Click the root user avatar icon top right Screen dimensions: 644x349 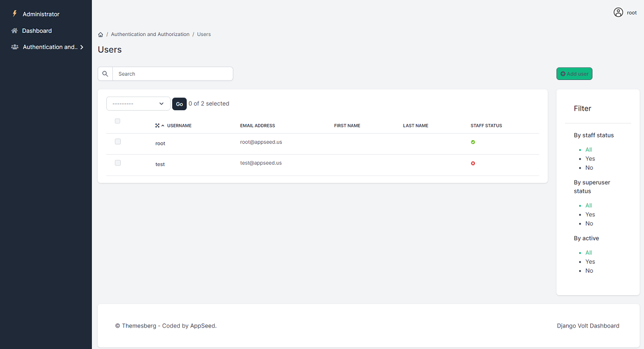click(618, 12)
